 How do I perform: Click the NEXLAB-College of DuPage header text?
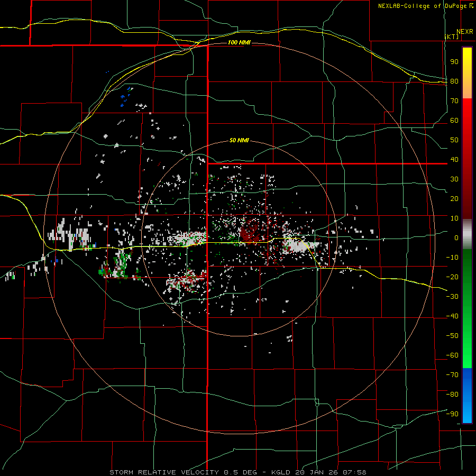pos(423,6)
